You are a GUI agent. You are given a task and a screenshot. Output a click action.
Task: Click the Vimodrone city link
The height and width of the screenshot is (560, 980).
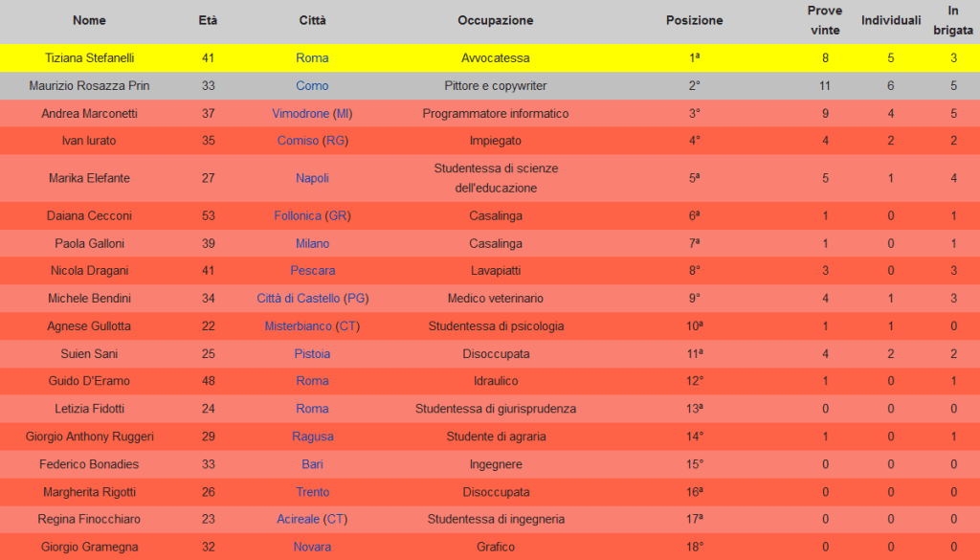tap(301, 113)
